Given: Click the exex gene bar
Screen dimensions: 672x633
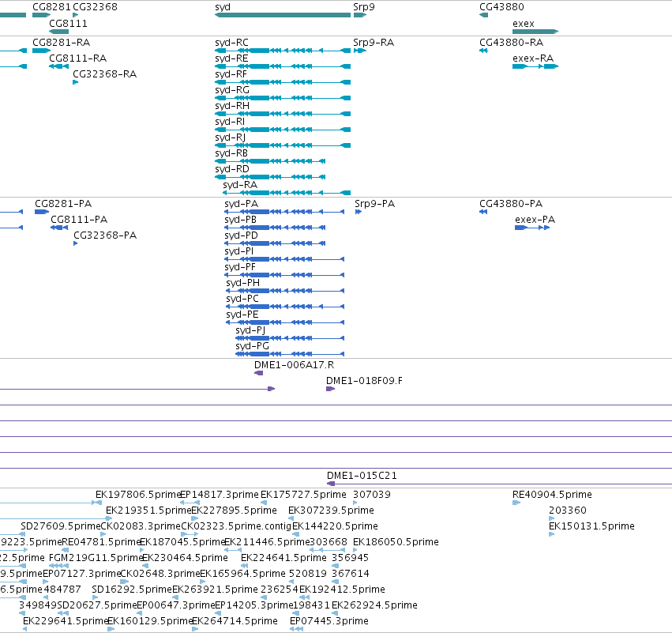Looking at the screenshot, I should tap(535, 32).
